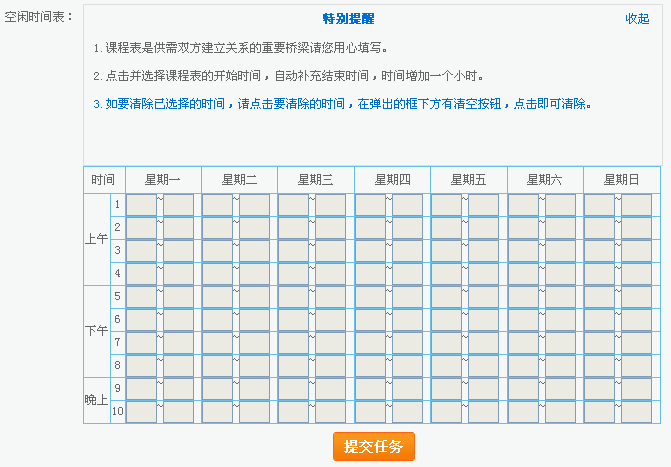The width and height of the screenshot is (671, 467).
Task: Click 星期一 period 1 start time field
Action: pos(141,205)
